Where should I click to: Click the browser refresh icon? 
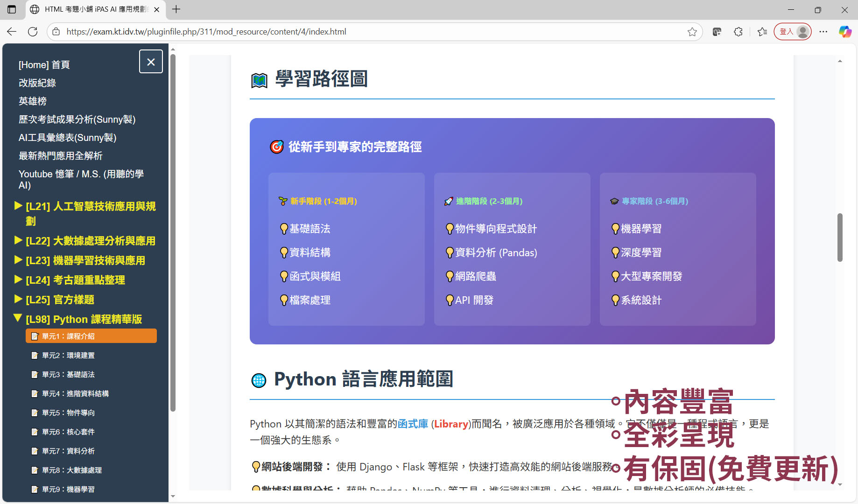pyautogui.click(x=33, y=32)
